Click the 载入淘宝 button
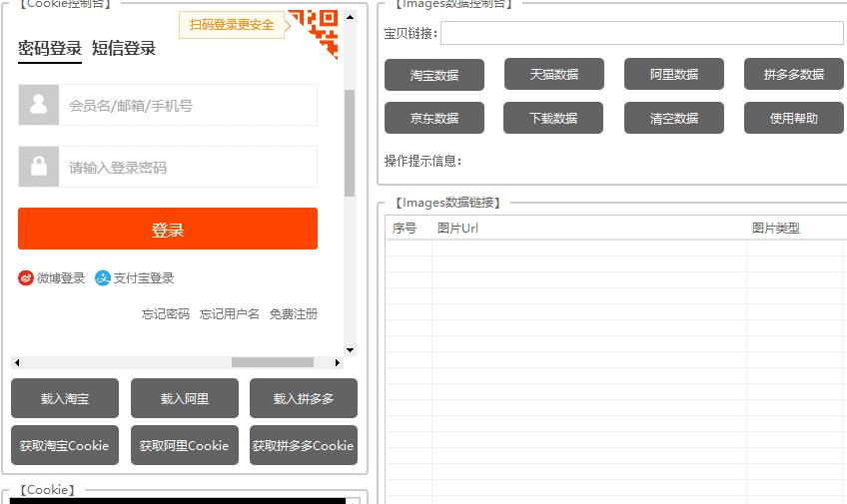 tap(65, 398)
